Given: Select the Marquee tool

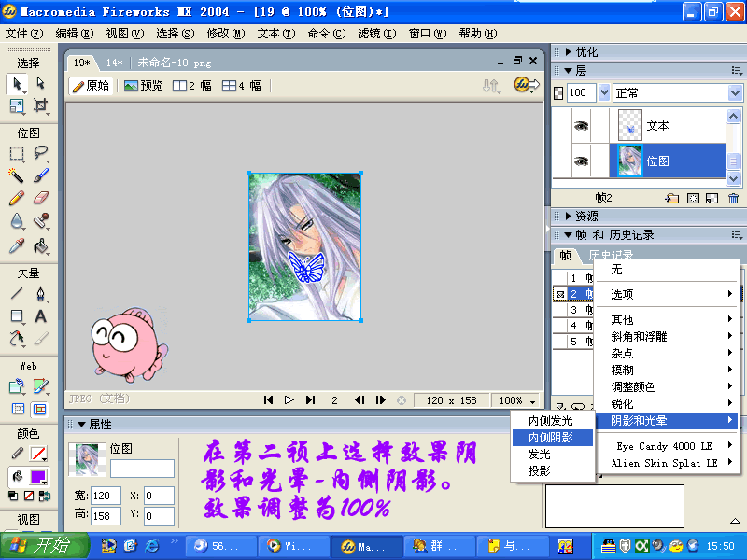Looking at the screenshot, I should 17,153.
